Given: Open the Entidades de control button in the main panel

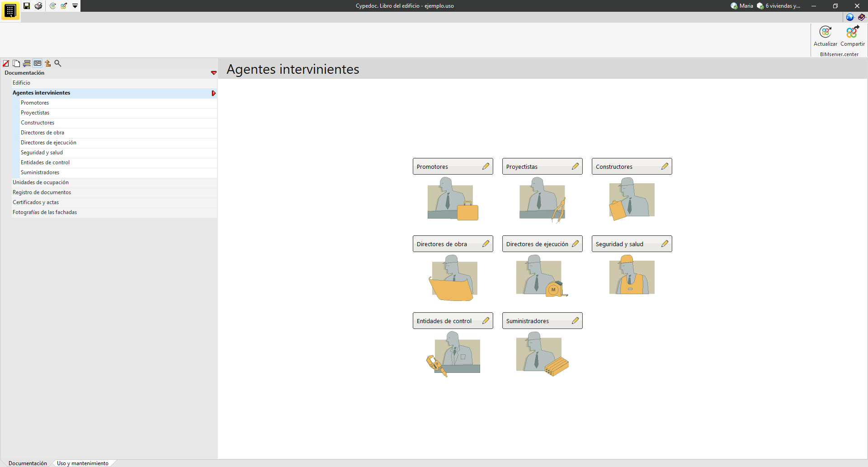Looking at the screenshot, I should [x=453, y=320].
